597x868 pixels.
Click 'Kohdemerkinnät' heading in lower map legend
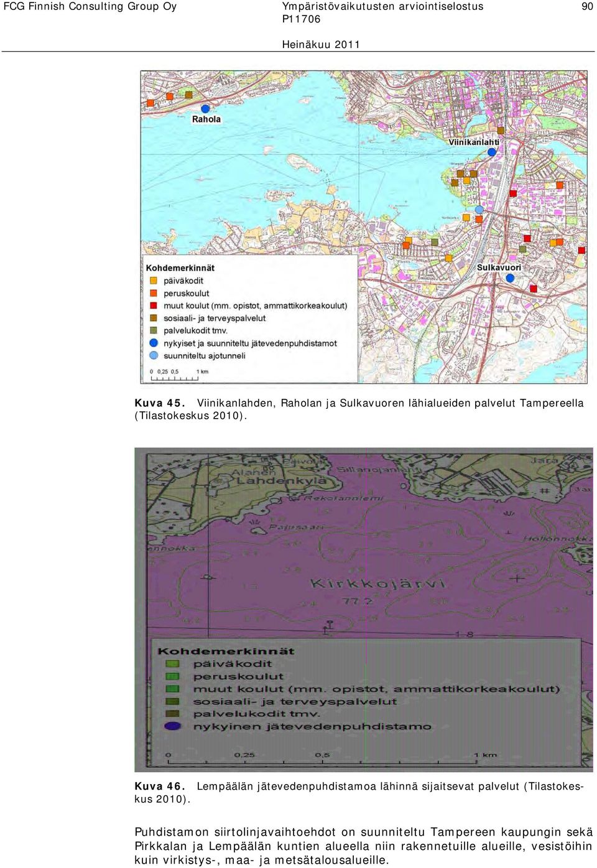pos(226,651)
